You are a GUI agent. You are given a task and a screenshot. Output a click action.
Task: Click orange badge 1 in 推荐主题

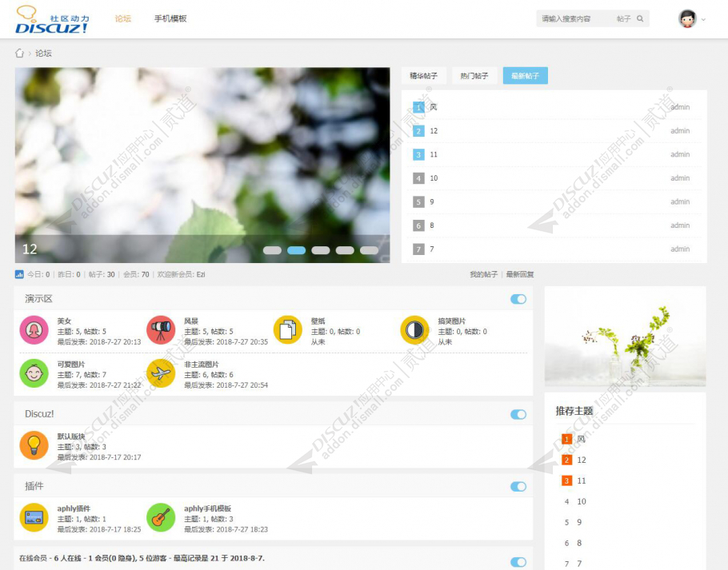[x=567, y=439]
